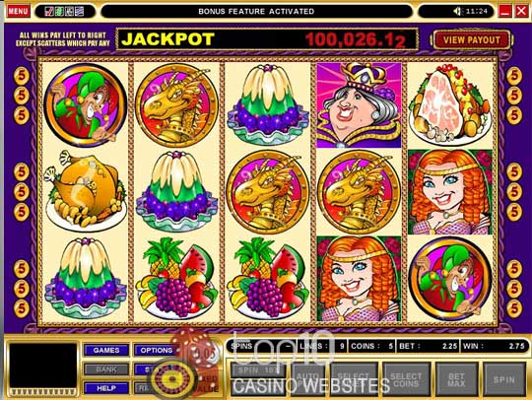Open the red MENU button
Image resolution: width=532 pixels, height=400 pixels.
18,11
